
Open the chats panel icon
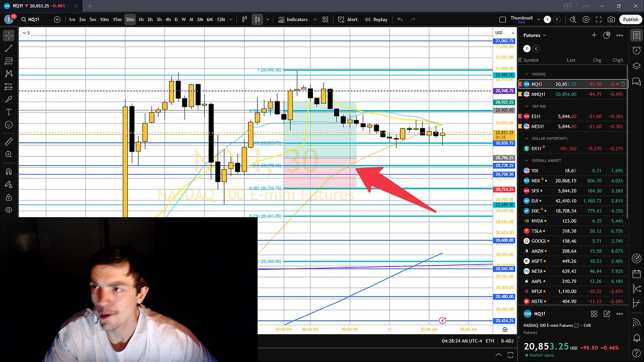point(636,81)
